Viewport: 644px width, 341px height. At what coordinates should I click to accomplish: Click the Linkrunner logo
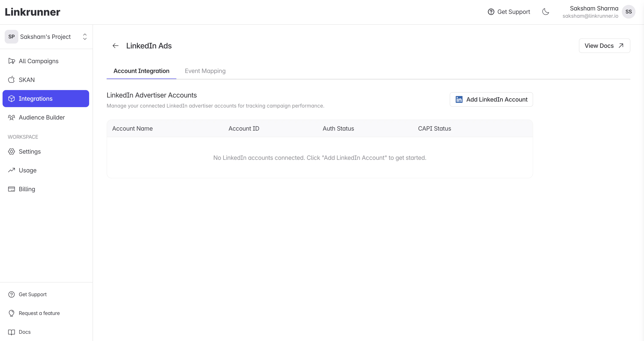[32, 12]
